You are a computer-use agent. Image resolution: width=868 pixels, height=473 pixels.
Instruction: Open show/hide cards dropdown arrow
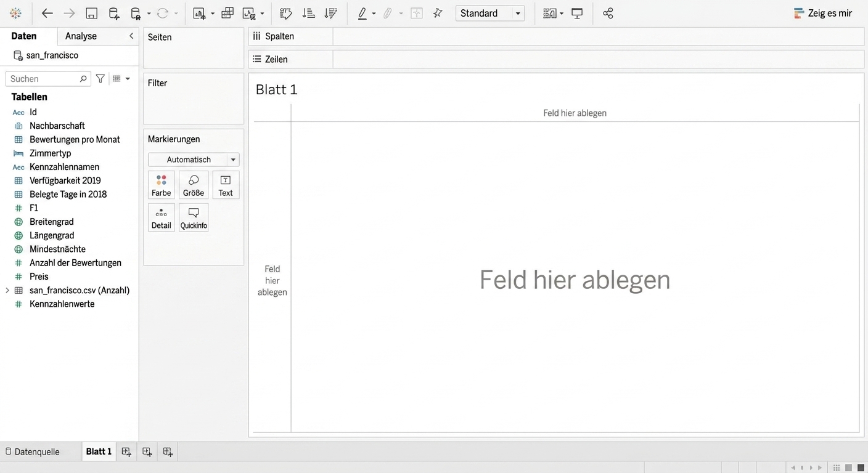click(x=562, y=14)
